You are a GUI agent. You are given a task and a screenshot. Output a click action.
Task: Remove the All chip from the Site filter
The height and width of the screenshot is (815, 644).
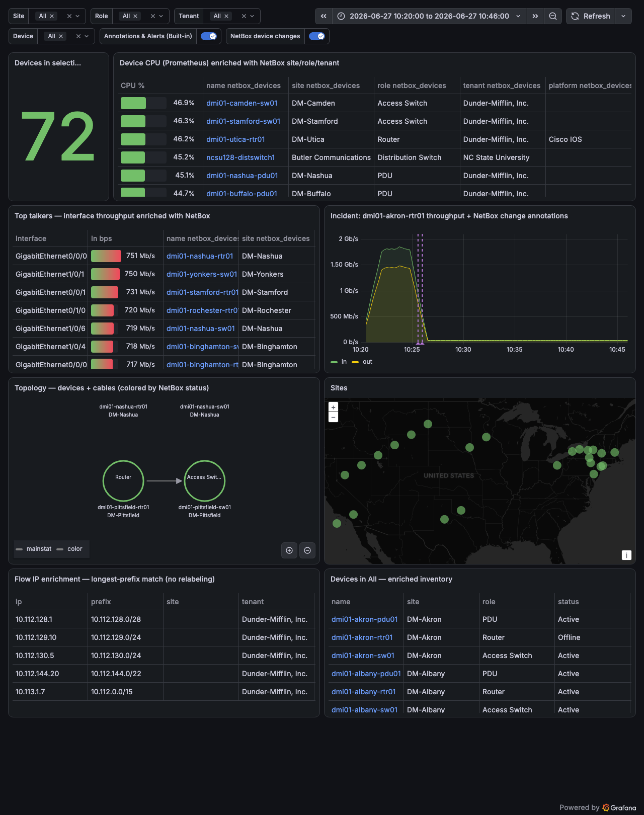(x=52, y=16)
